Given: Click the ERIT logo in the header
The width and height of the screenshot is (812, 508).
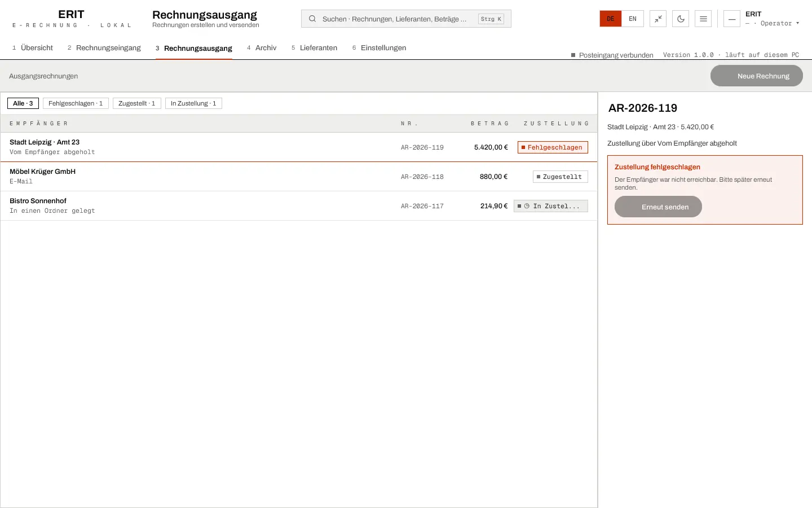Looking at the screenshot, I should coord(71,19).
